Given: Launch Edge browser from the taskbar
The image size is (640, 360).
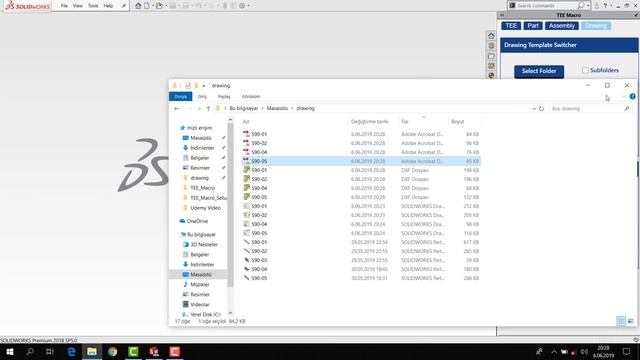Looking at the screenshot, I should click(x=71, y=351).
